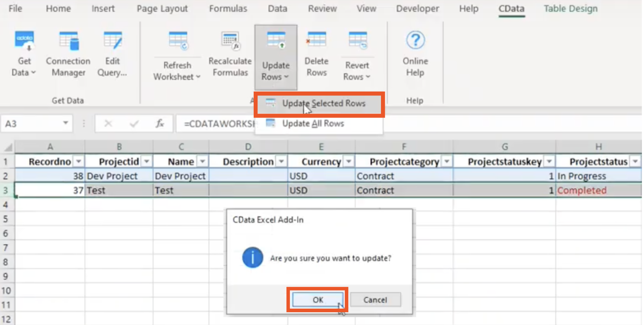Select column D header
Screen dimensions: 644x325
[x=248, y=147]
